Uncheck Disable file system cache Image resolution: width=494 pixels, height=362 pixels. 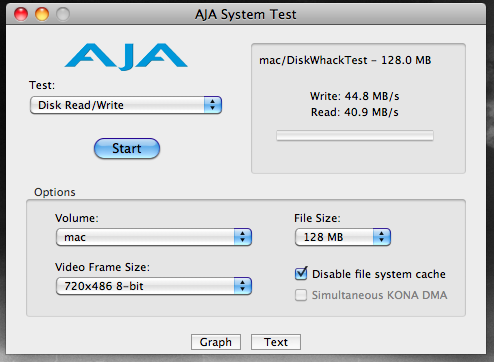coord(301,274)
